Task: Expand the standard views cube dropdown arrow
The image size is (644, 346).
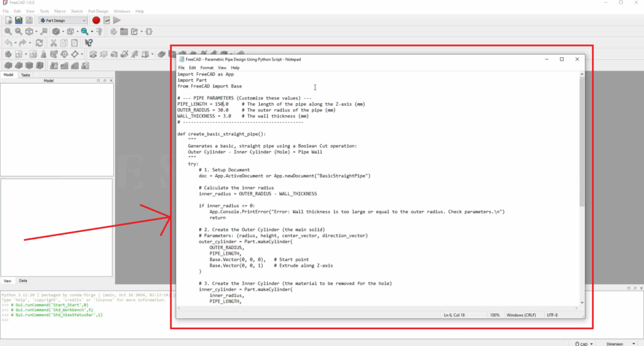Action: [x=36, y=31]
